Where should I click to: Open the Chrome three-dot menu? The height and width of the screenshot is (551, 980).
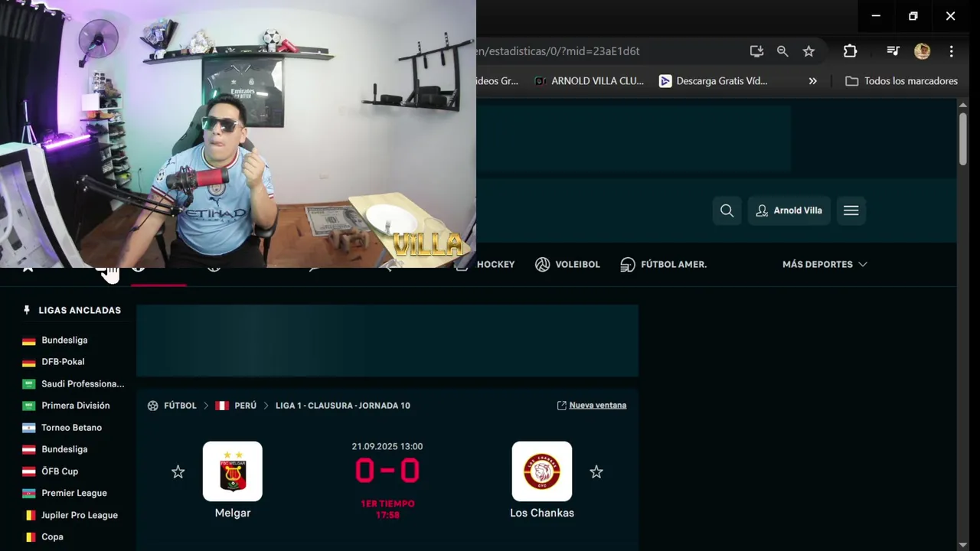pyautogui.click(x=951, y=51)
